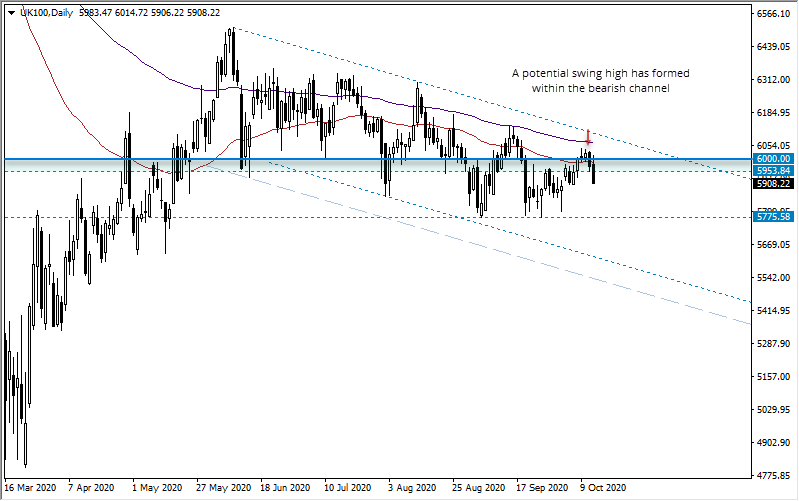This screenshot has width=799, height=501.
Task: Select the red swing high arrow marker
Action: pos(589,135)
